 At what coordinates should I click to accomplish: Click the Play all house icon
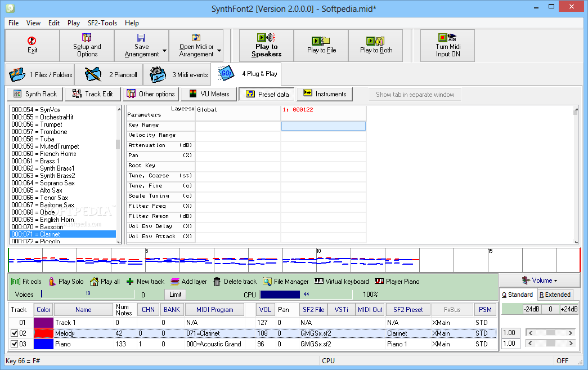coord(94,282)
